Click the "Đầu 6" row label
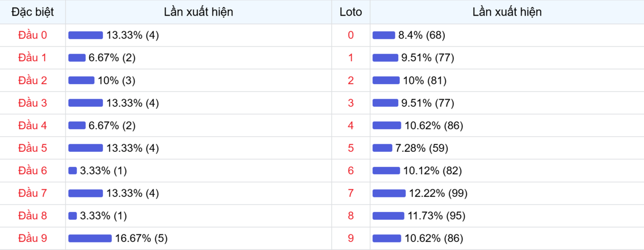 point(33,171)
